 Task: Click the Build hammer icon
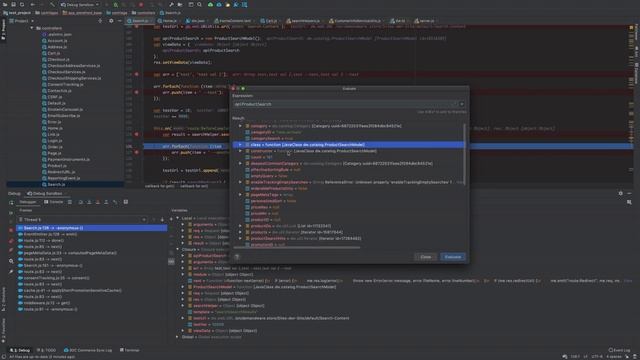coord(52,4)
